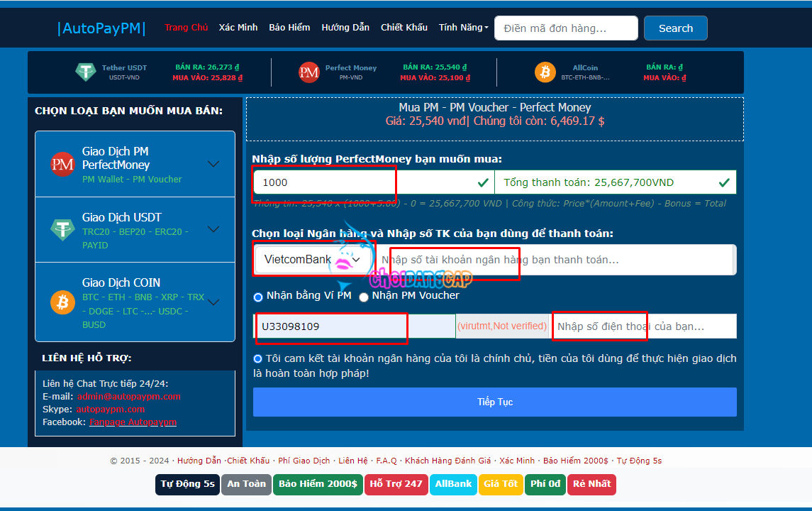
Task: Click the price line Giá: 25,540 vnđ
Action: pyautogui.click(x=426, y=121)
